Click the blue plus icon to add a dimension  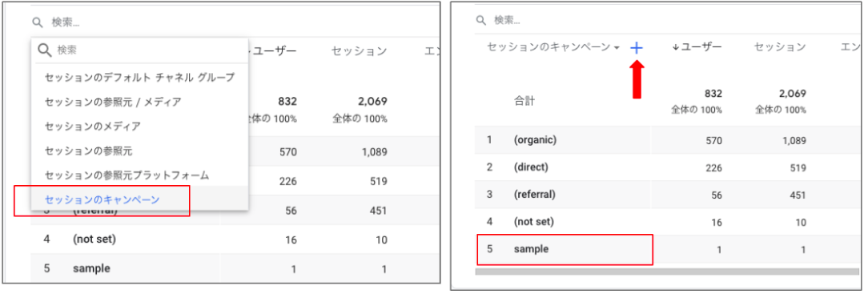637,48
